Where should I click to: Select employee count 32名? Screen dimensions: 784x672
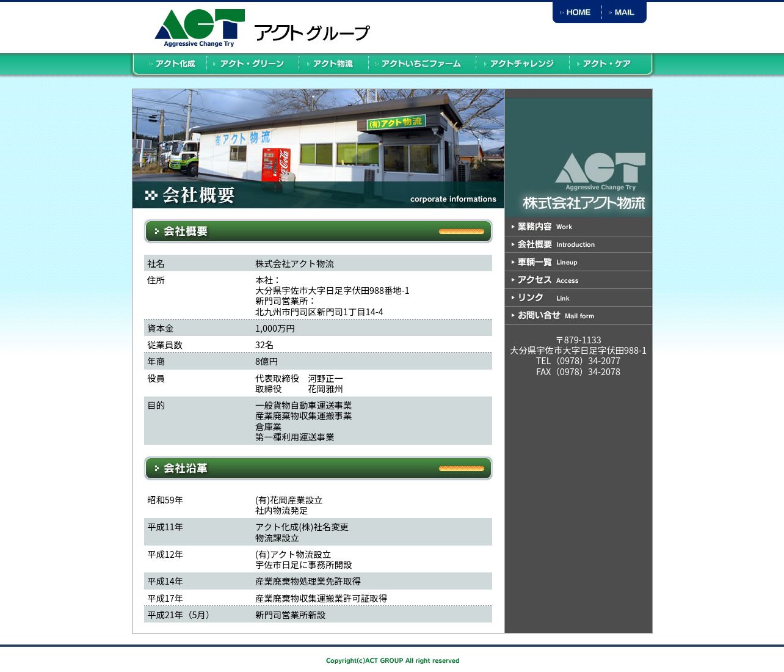[x=264, y=345]
